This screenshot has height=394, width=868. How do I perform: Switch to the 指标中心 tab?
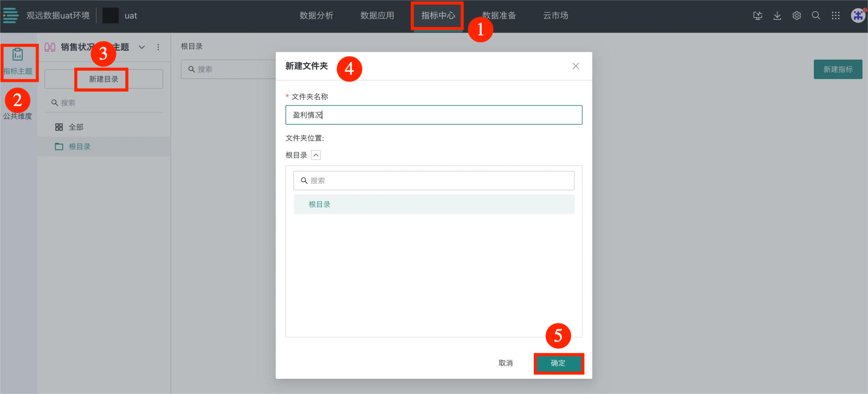438,16
